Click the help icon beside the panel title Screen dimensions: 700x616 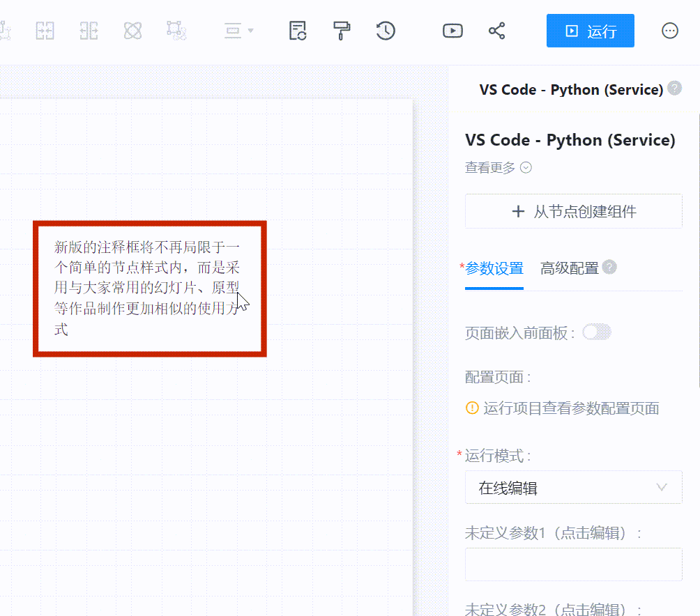[674, 88]
